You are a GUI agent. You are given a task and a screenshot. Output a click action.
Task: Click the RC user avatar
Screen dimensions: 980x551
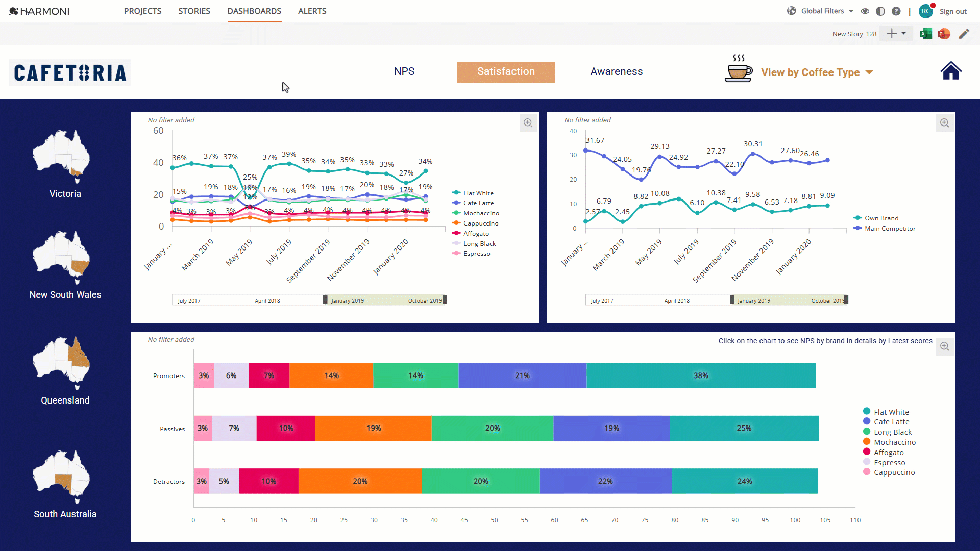(926, 11)
